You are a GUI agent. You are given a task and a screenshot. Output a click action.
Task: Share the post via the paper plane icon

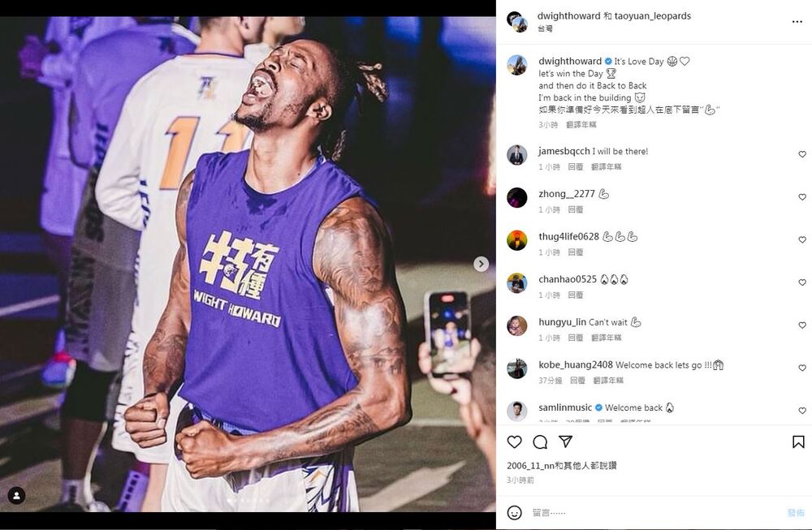click(x=566, y=442)
